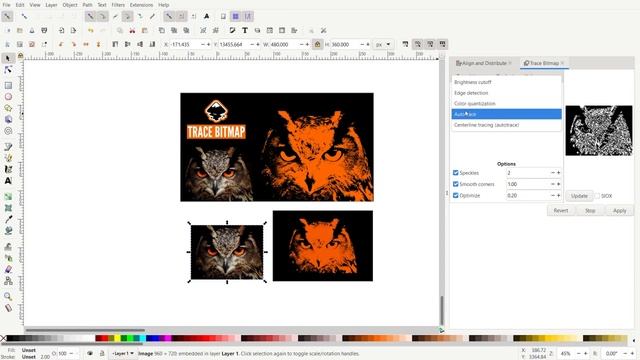Screen dimensions: 640x360
Task: Select the Node edit tool
Action: tap(8, 70)
